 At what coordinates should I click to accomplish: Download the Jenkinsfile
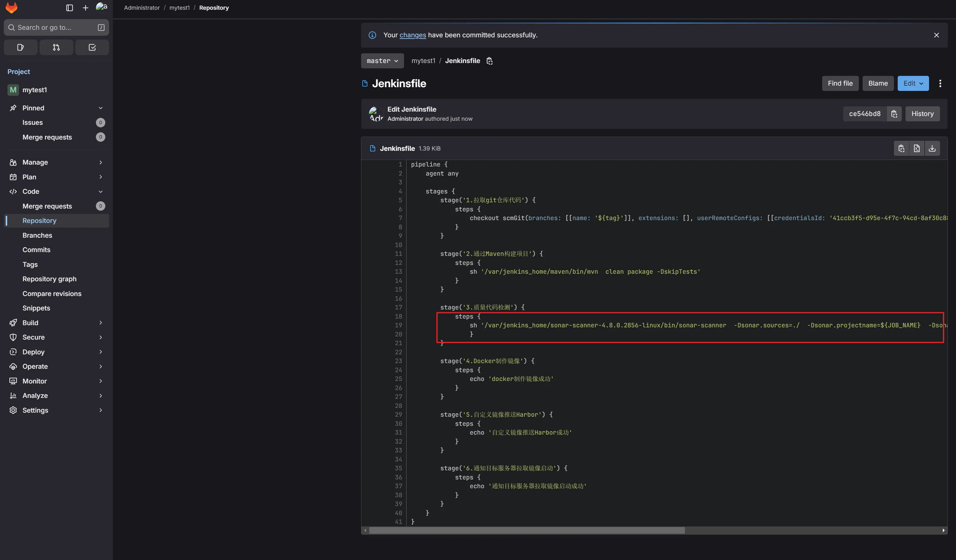932,148
